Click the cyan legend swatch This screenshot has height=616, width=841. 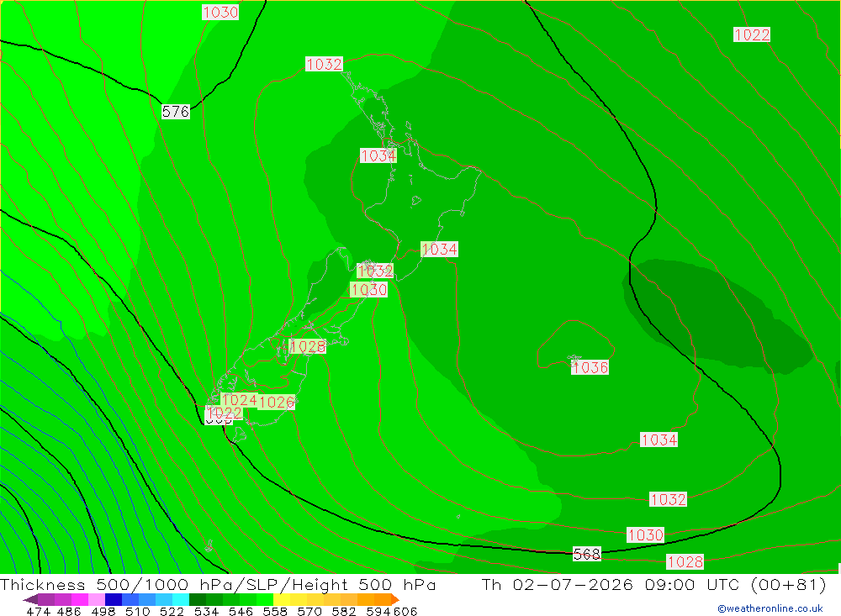[181, 599]
